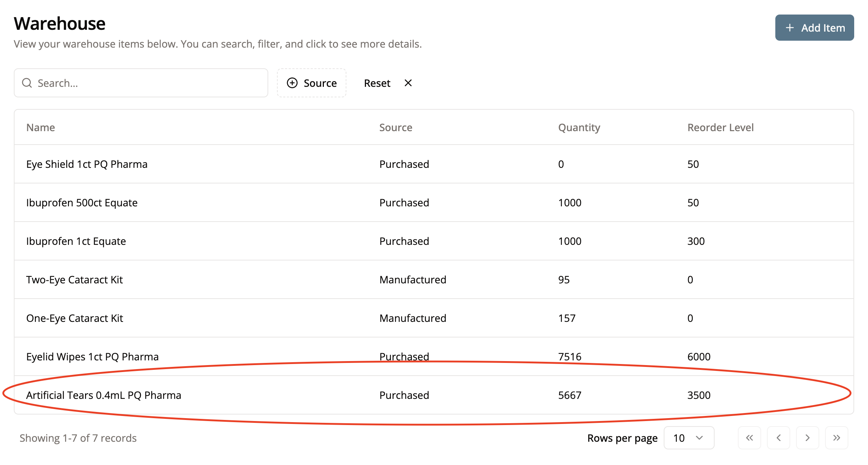The image size is (868, 465).
Task: Go to the next page arrow
Action: point(807,438)
